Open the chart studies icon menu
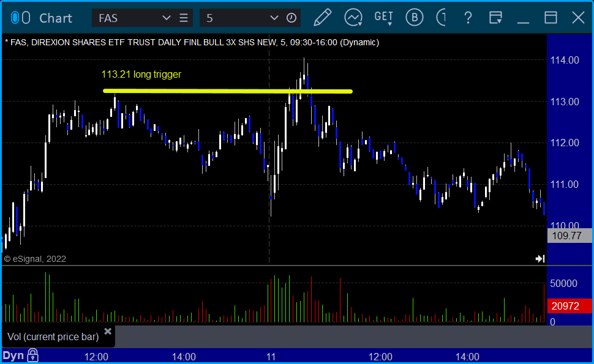The image size is (594, 364). click(353, 18)
